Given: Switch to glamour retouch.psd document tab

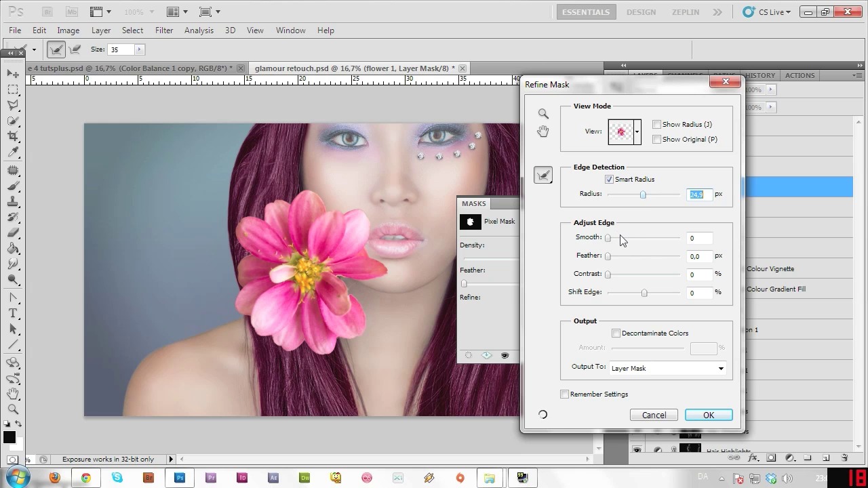Looking at the screenshot, I should click(x=351, y=68).
